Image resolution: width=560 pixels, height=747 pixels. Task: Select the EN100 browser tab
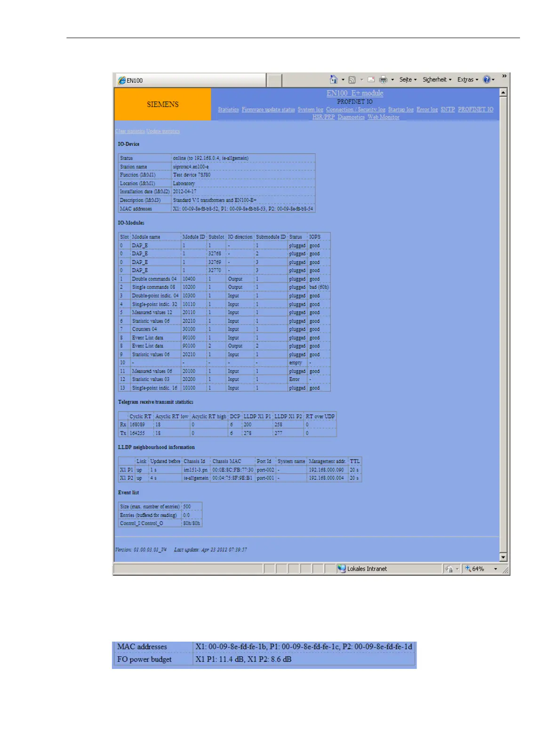[192, 80]
